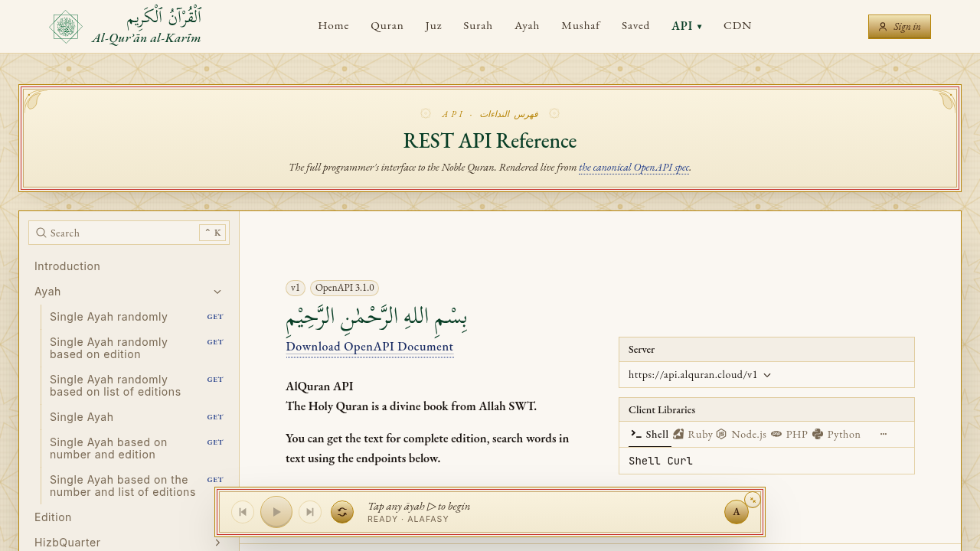The height and width of the screenshot is (551, 980).
Task: Collapse the audio player bar
Action: (x=753, y=500)
